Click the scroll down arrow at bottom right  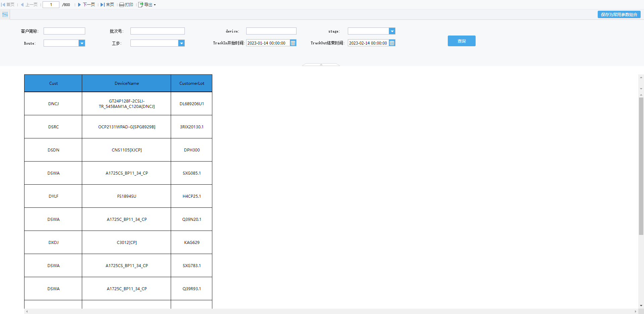(x=641, y=306)
